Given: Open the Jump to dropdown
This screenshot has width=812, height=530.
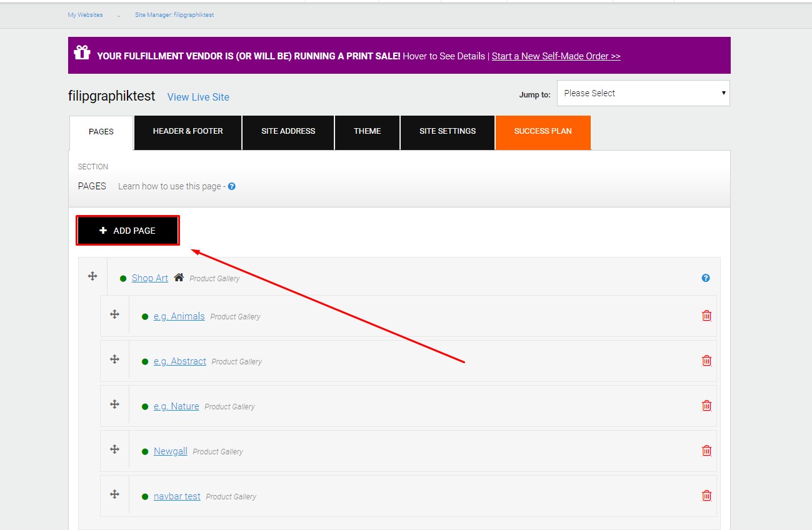Looking at the screenshot, I should pyautogui.click(x=643, y=93).
